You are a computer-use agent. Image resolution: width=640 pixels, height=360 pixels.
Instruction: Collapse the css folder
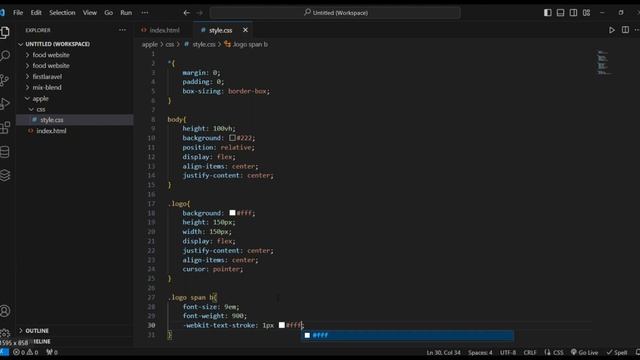41,109
